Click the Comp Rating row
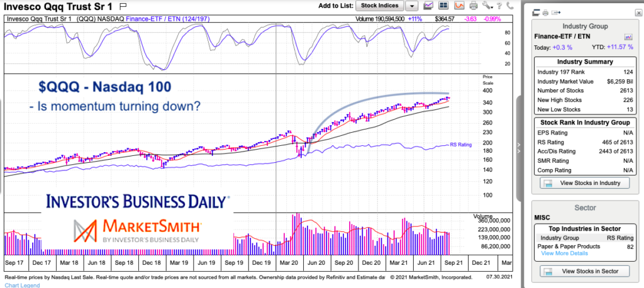644x288 pixels. point(584,170)
